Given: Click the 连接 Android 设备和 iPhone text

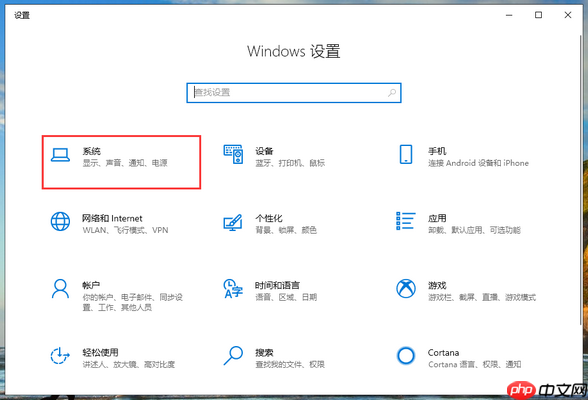Looking at the screenshot, I should click(478, 163).
